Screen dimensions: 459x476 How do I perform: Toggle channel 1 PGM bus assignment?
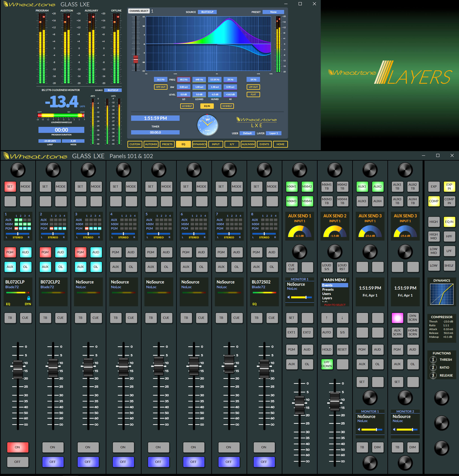[x=10, y=252]
